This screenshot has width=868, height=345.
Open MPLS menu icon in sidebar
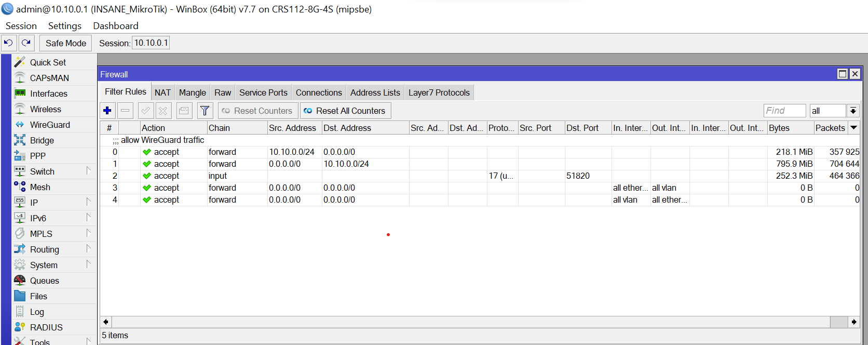(x=20, y=233)
